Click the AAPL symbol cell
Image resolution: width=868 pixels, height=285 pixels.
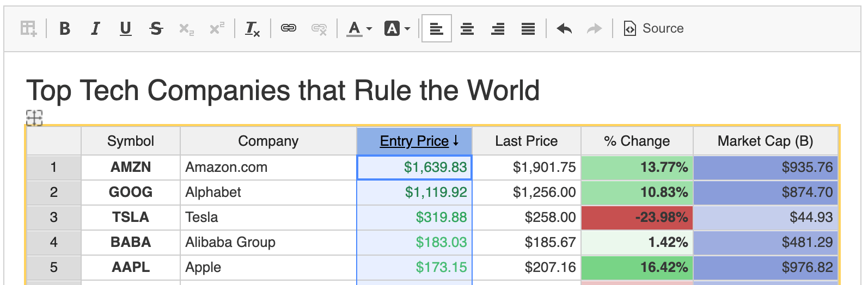point(131,268)
